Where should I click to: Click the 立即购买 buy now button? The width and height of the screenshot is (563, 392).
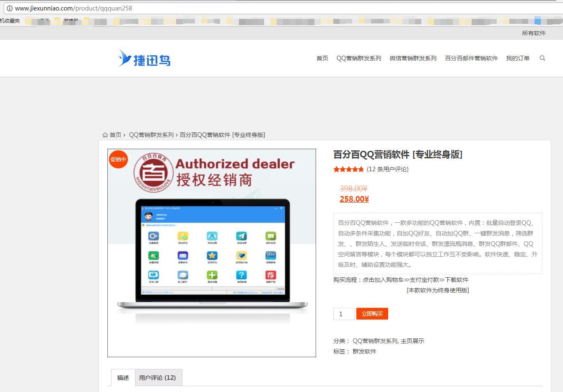click(x=372, y=314)
